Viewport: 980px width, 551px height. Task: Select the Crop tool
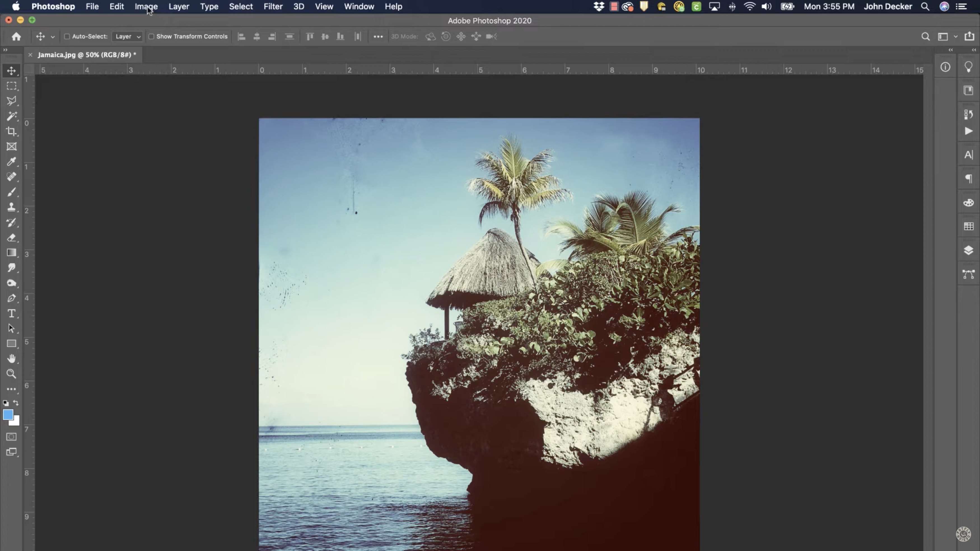(x=11, y=131)
